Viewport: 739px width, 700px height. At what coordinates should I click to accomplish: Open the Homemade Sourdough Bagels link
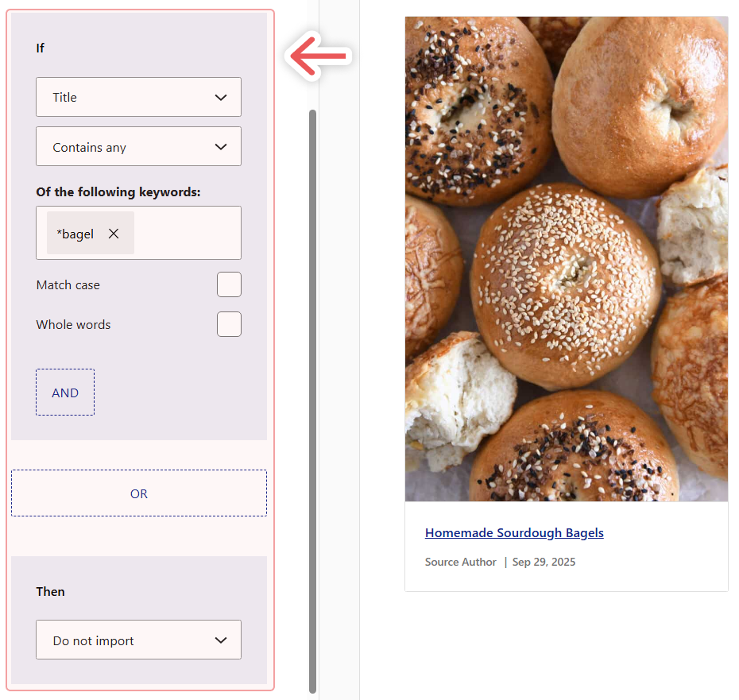coord(514,532)
